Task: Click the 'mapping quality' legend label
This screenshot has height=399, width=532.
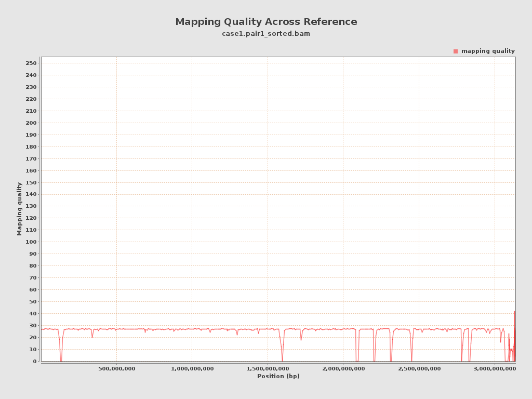Action: coord(488,51)
